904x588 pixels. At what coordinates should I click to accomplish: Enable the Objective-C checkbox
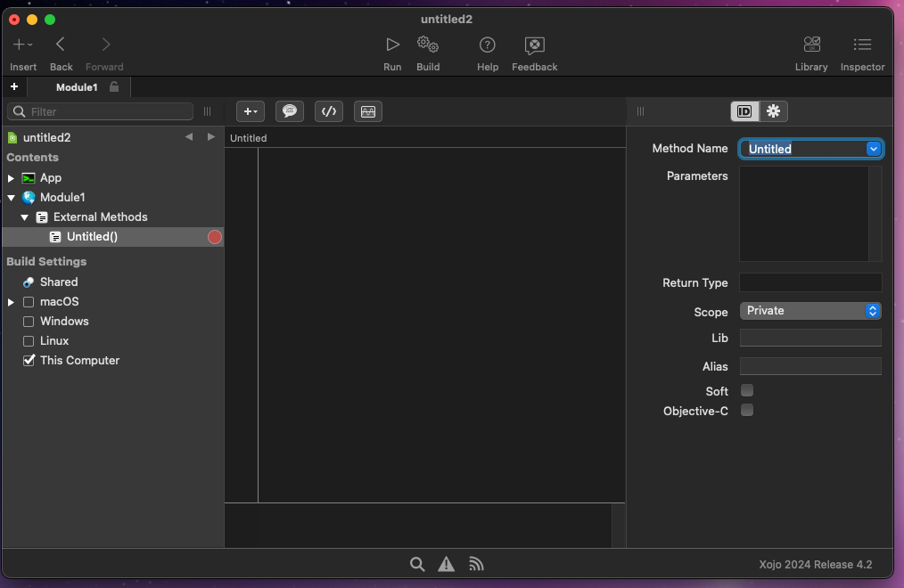747,410
